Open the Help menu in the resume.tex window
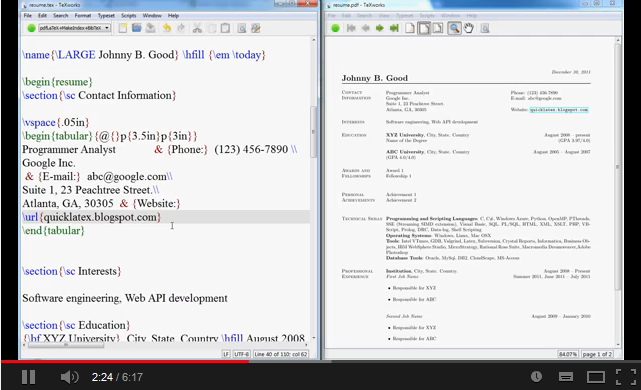The height and width of the screenshot is (390, 641). (x=173, y=16)
